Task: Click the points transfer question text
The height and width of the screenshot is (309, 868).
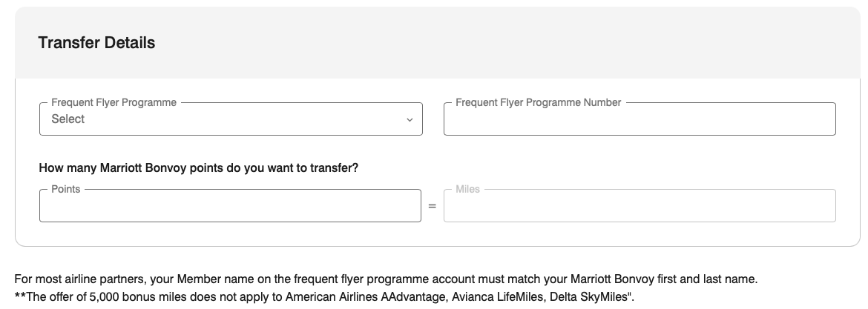Action: tap(199, 168)
